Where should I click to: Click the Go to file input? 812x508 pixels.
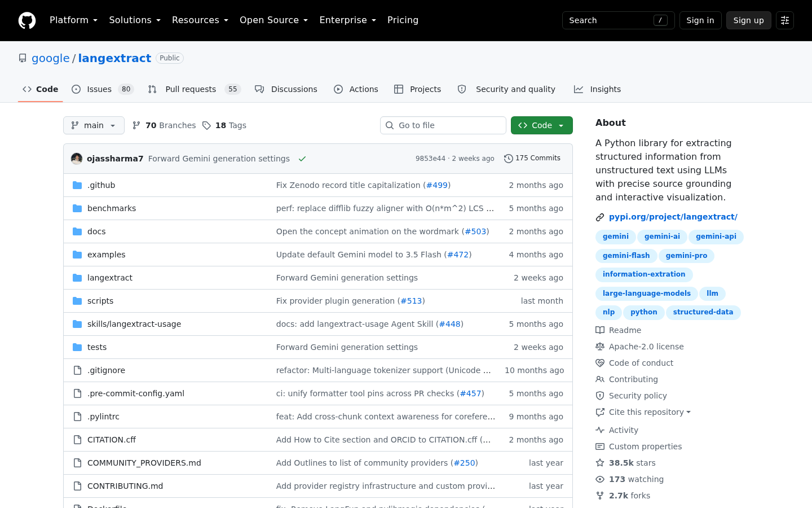(443, 125)
